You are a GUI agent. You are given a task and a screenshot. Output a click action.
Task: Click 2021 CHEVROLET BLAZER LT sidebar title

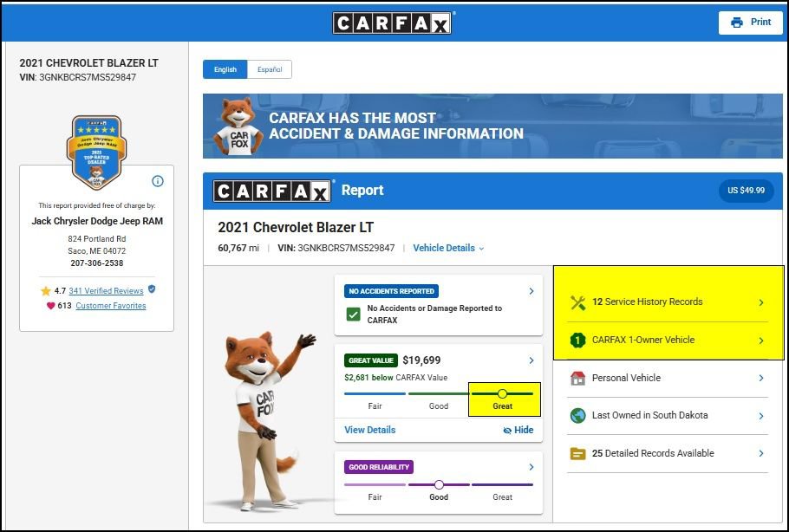tap(88, 63)
